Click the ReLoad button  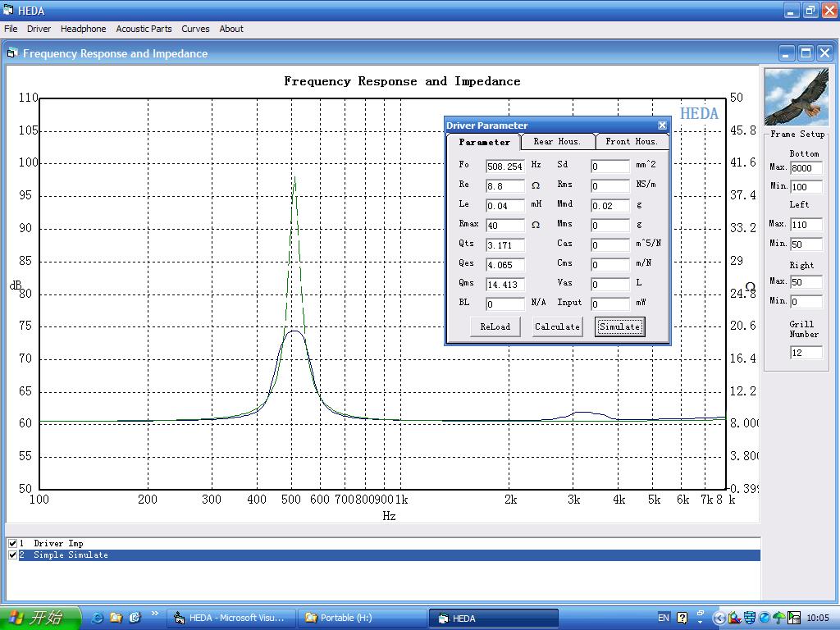[x=495, y=326]
